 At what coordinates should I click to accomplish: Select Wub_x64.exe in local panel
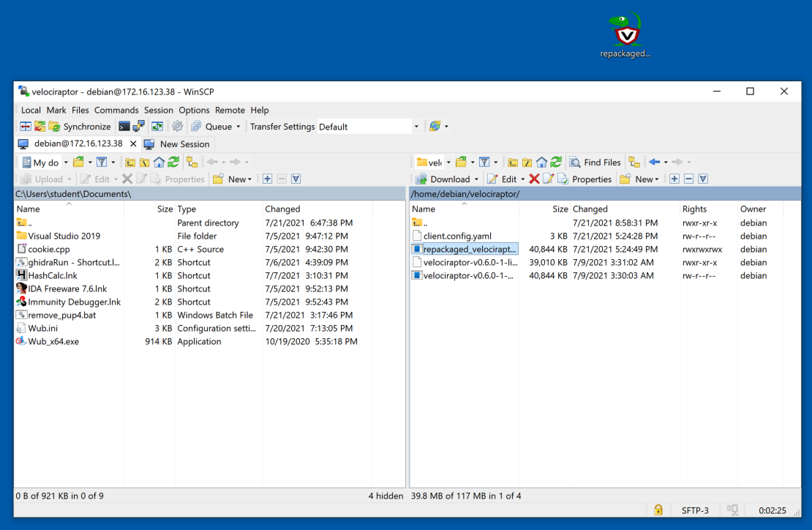coord(53,341)
